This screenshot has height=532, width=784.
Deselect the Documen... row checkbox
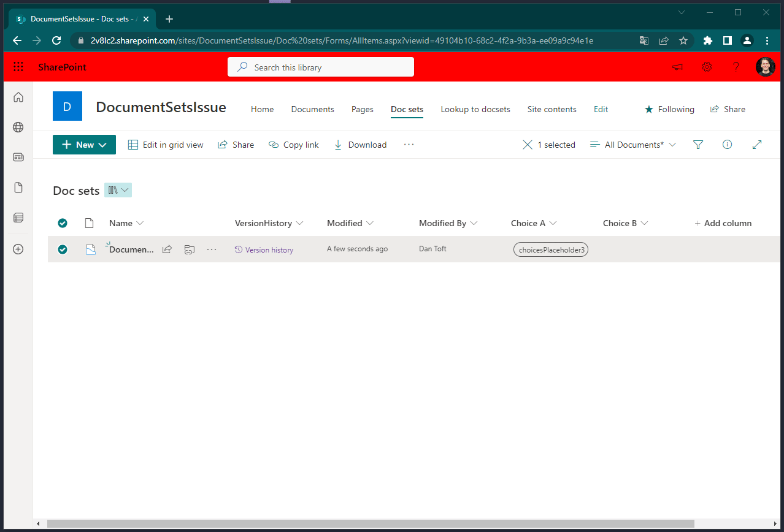tap(63, 249)
